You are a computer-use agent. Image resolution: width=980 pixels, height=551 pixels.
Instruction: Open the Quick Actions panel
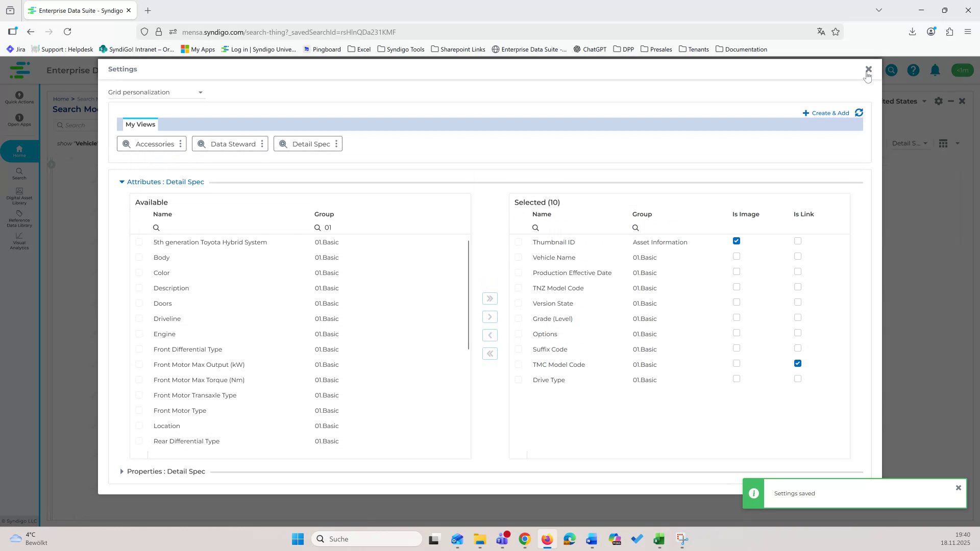click(19, 98)
